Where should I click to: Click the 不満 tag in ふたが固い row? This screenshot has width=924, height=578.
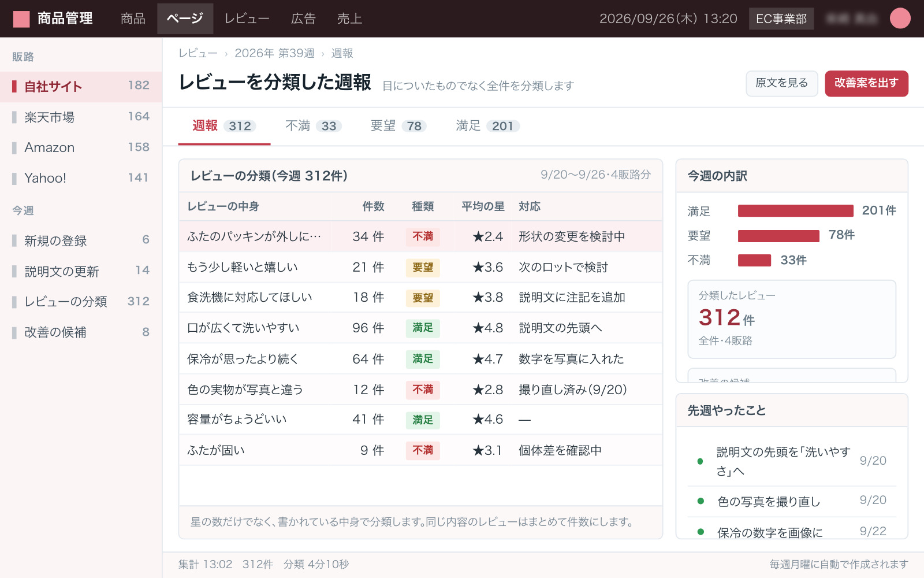point(423,450)
